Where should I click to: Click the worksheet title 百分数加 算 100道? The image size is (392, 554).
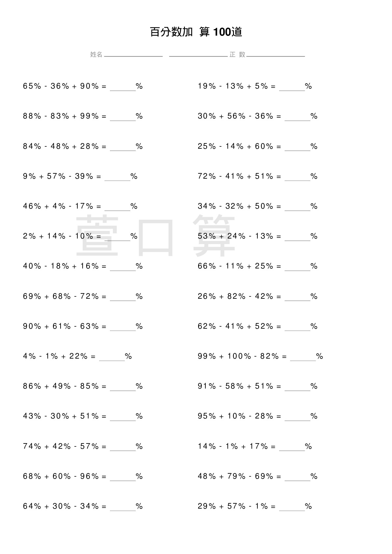pos(196,32)
